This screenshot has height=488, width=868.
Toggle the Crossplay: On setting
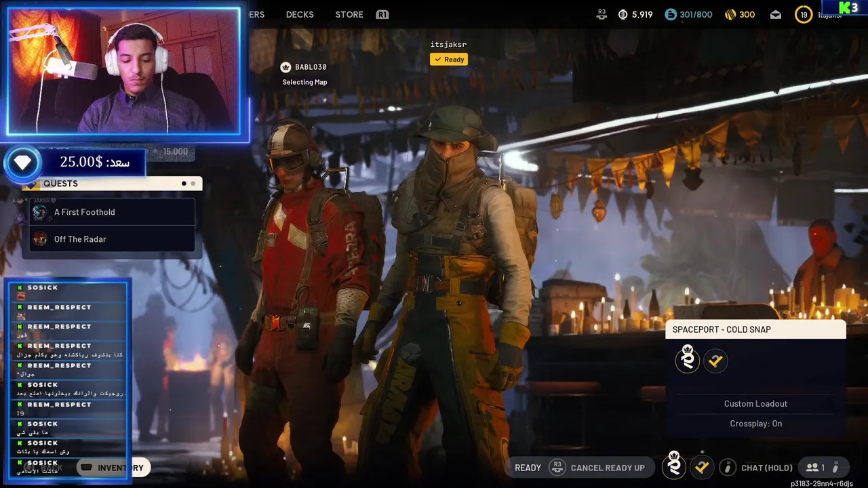point(755,424)
